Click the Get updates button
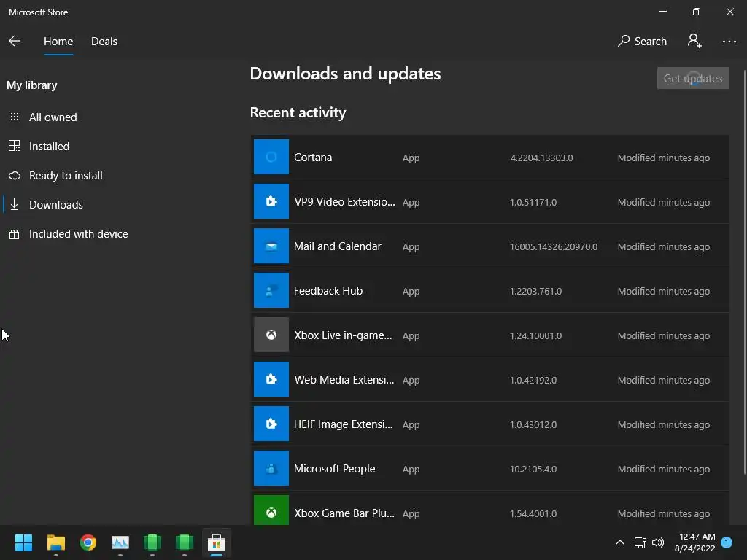 [693, 78]
